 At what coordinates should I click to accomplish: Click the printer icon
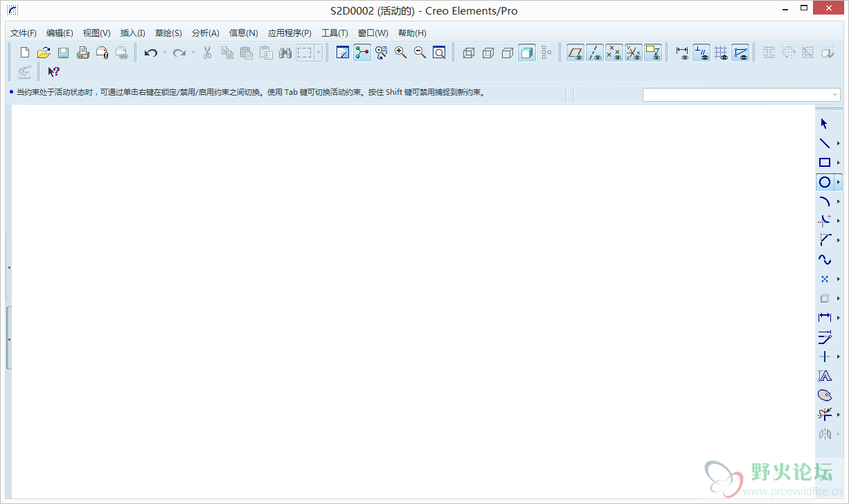[x=82, y=53]
